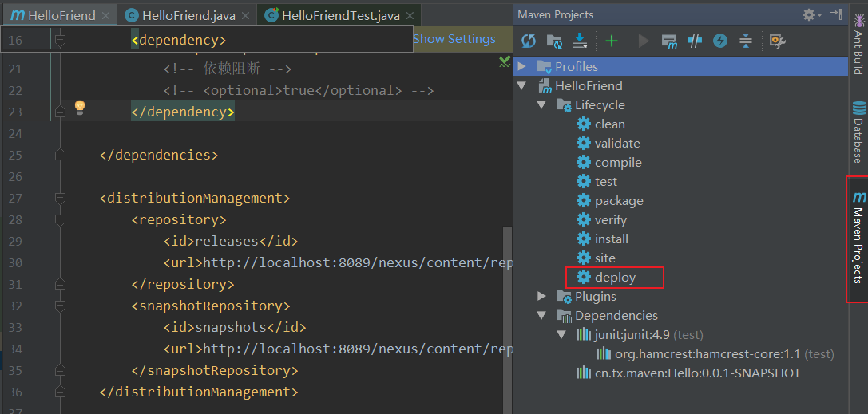Viewport: 868px width, 414px height.
Task: Select the Plugins folder label
Action: coord(596,296)
